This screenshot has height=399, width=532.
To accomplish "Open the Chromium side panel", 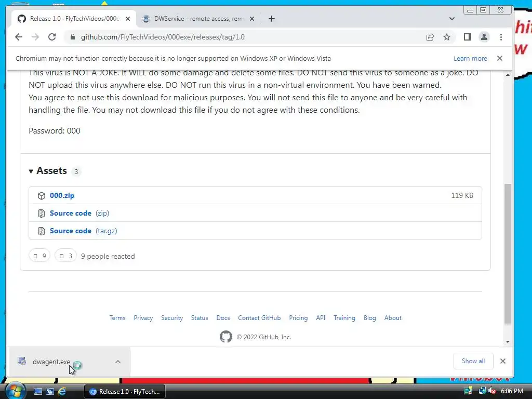I will [x=468, y=37].
